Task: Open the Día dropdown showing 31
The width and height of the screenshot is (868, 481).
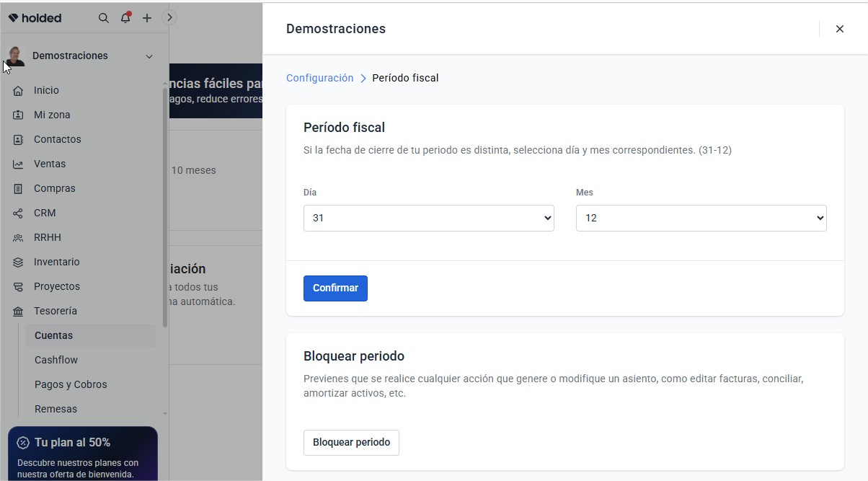Action: point(428,217)
